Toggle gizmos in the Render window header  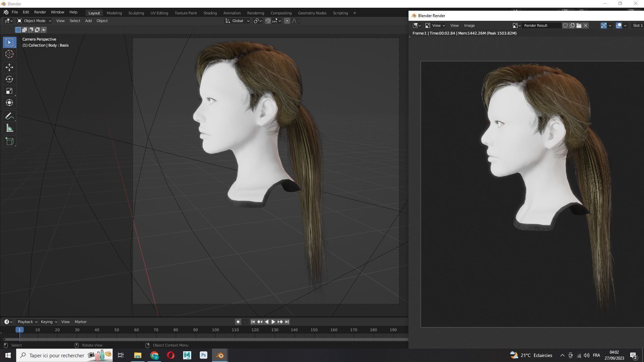pyautogui.click(x=603, y=25)
